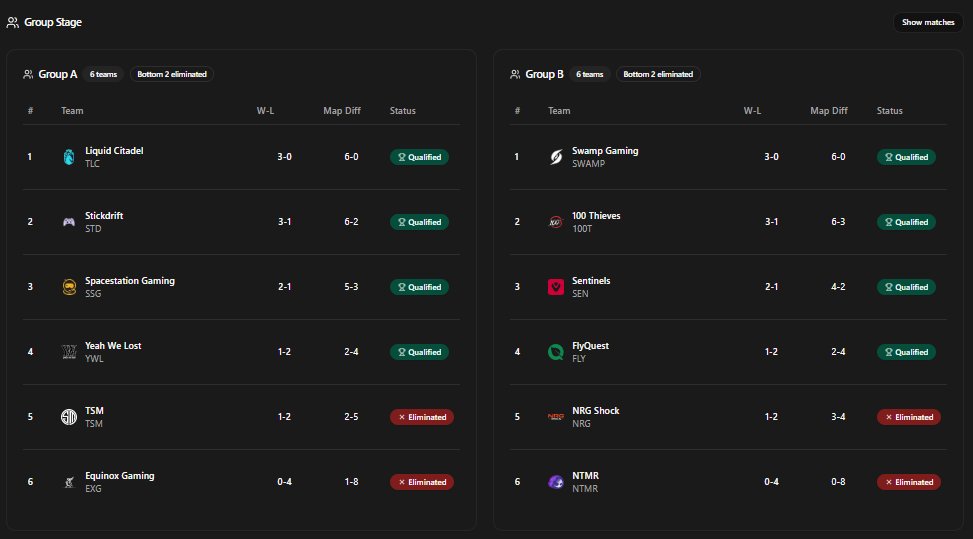Select the Yeah We Lost team name
Image resolution: width=973 pixels, height=539 pixels.
113,345
